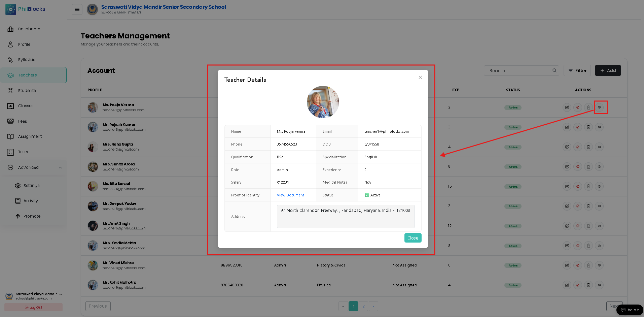Image resolution: width=644 pixels, height=317 pixels.
Task: View details eye icon for Ms. Pooja Verma
Action: coord(599,107)
